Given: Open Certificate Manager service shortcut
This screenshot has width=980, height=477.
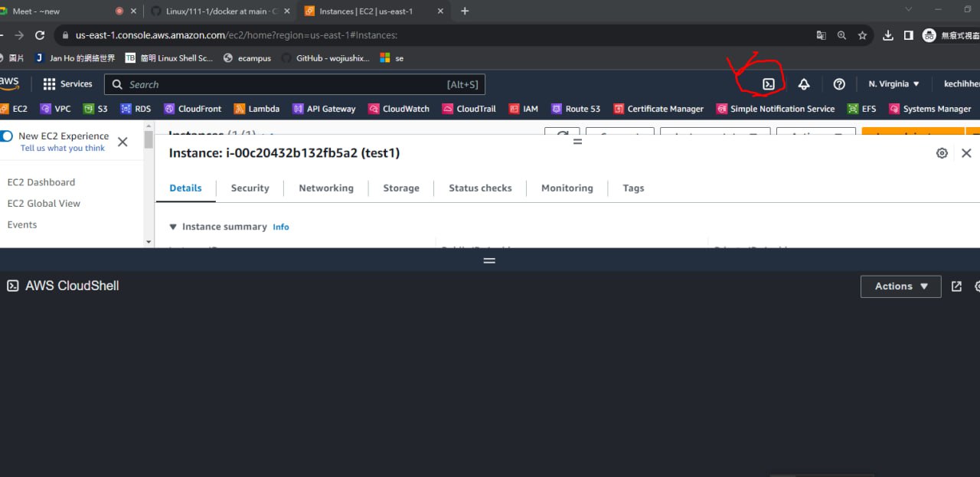Looking at the screenshot, I should click(x=658, y=109).
